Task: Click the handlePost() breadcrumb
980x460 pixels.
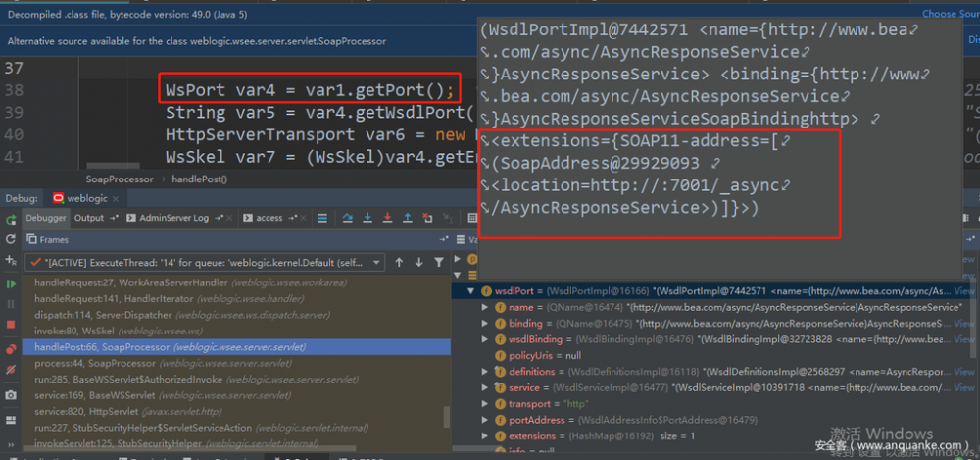Action: pos(199,179)
